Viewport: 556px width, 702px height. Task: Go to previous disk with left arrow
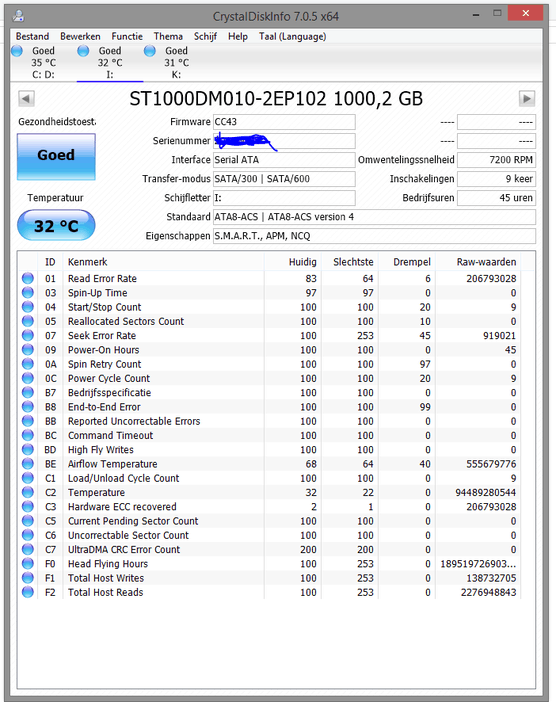(x=26, y=98)
